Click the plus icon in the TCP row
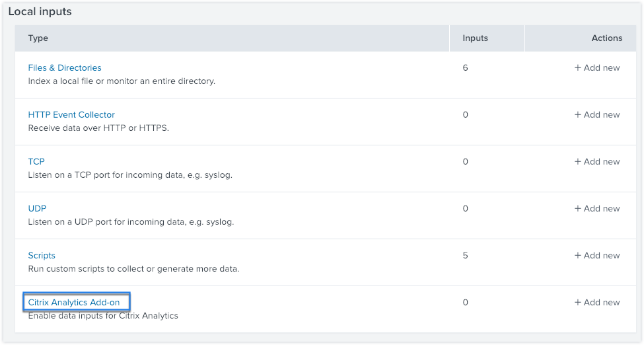644x345 pixels. pos(578,161)
